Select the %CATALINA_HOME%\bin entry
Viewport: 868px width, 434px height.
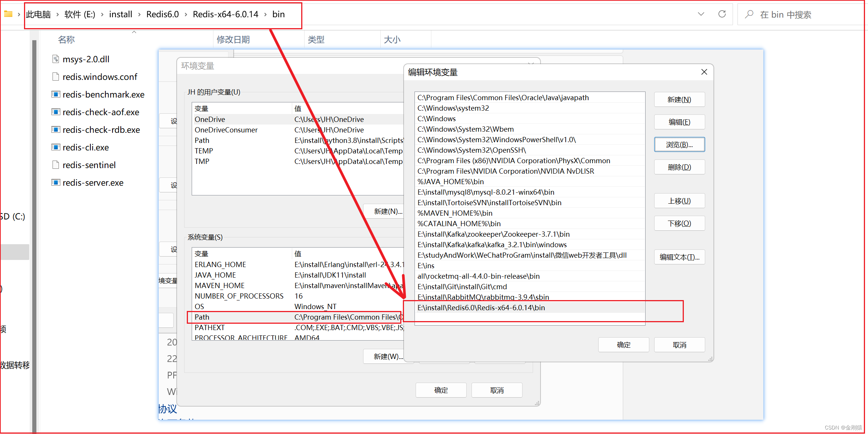tap(530, 224)
